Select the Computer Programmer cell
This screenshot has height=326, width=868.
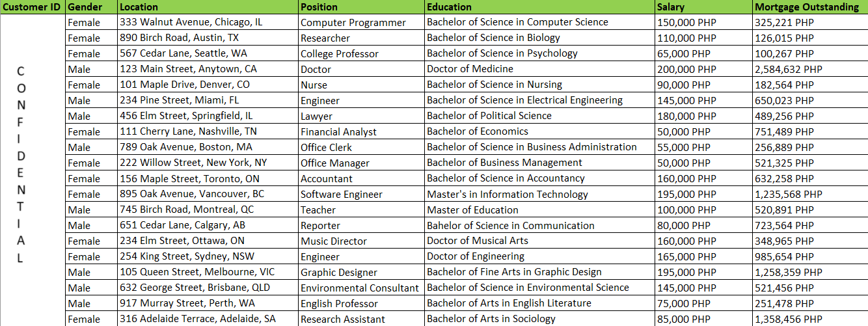pyautogui.click(x=361, y=23)
